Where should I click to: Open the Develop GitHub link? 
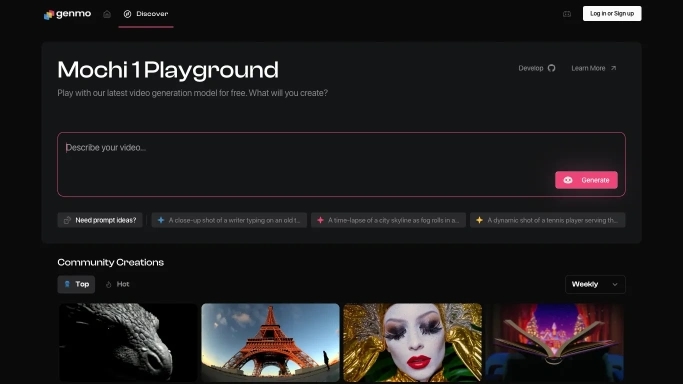(537, 68)
